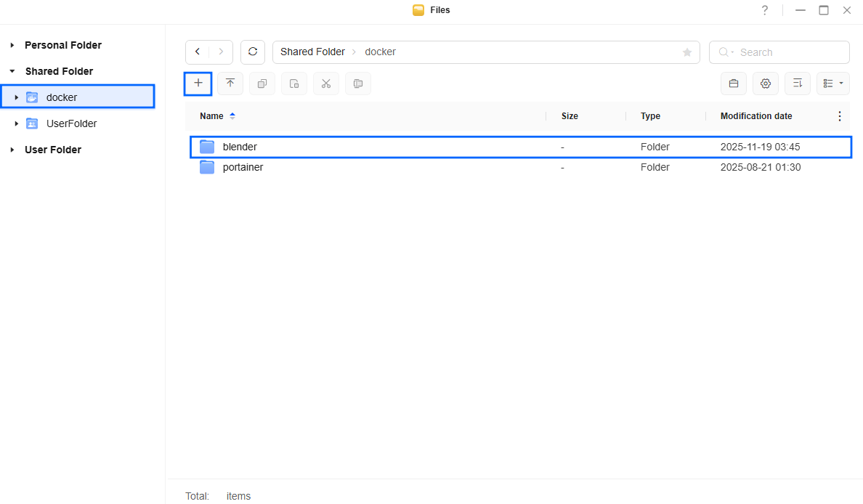The image size is (863, 504).
Task: Sort by Modification date column header
Action: click(755, 116)
